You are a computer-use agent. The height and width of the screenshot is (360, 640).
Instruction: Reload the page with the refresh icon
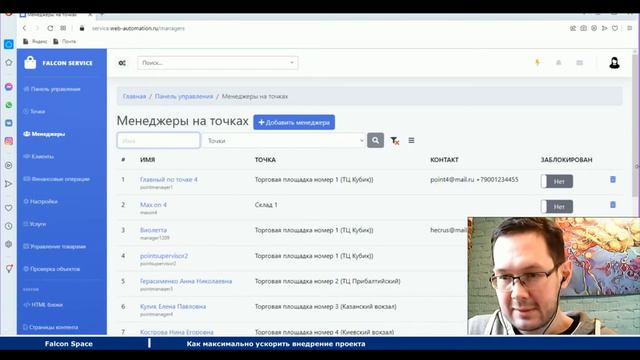(50, 28)
